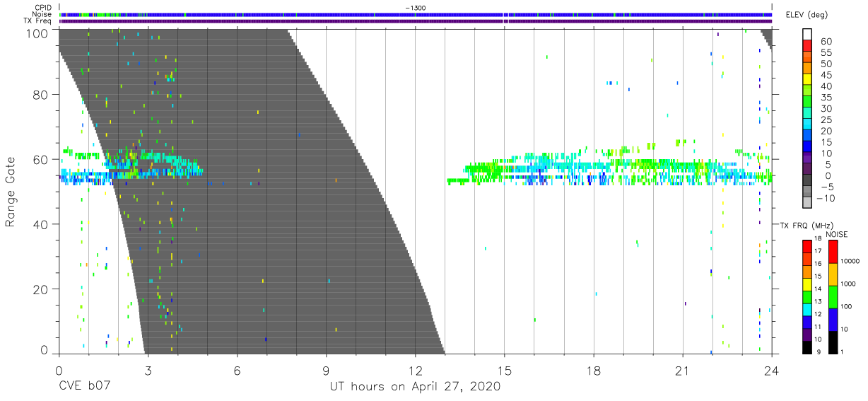868x401 pixels.
Task: Click the black 9 MHz TX frequency swatch
Action: 807,348
